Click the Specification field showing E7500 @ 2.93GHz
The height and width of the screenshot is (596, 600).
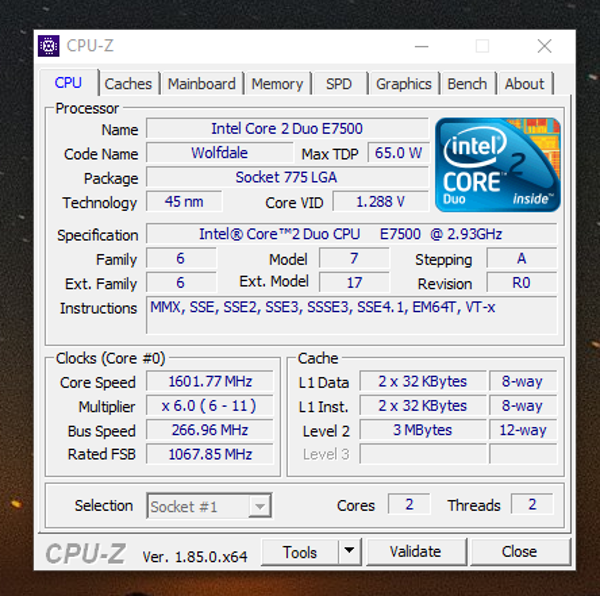pos(351,234)
